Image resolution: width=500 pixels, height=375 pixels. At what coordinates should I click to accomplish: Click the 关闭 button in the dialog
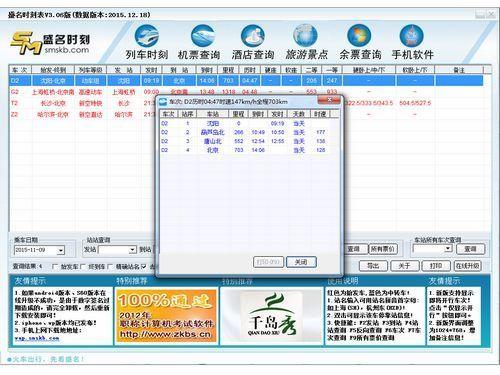point(301,262)
